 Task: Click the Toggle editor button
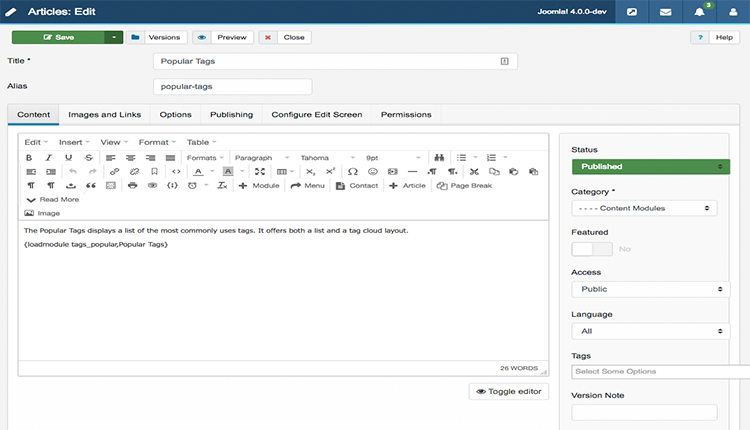point(508,392)
